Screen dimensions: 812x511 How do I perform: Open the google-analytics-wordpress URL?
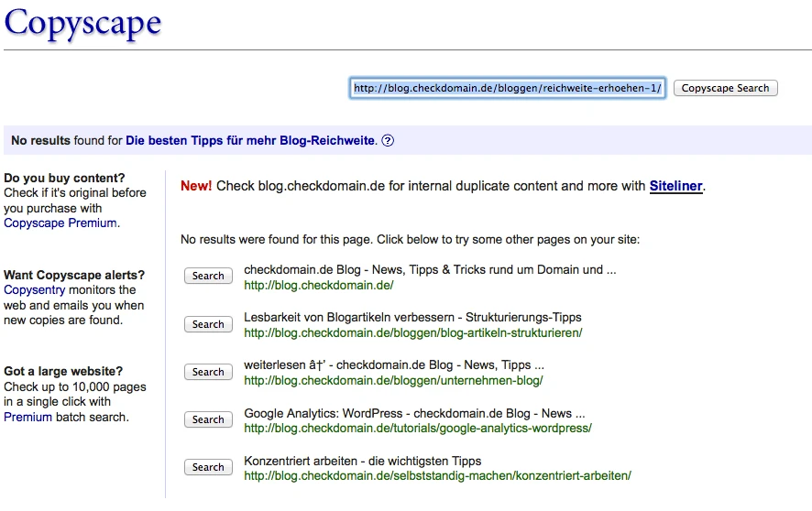pyautogui.click(x=418, y=429)
